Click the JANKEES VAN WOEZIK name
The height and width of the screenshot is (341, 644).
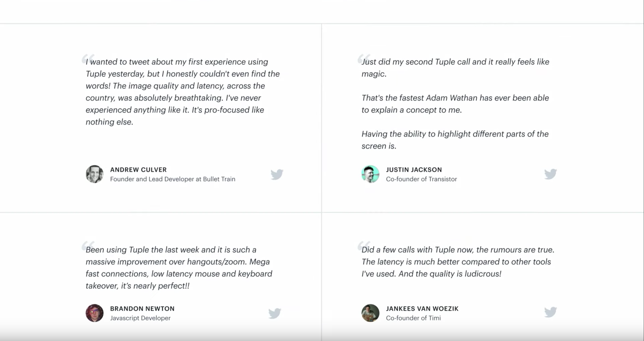click(422, 308)
